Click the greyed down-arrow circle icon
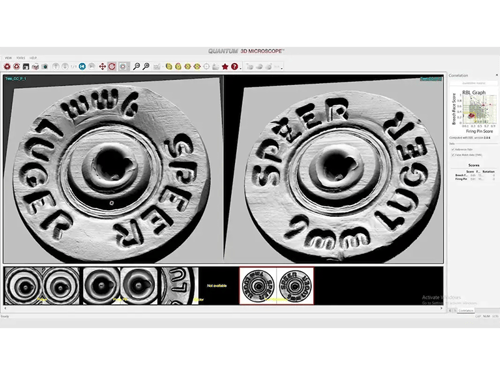The image size is (500, 375). [65, 67]
